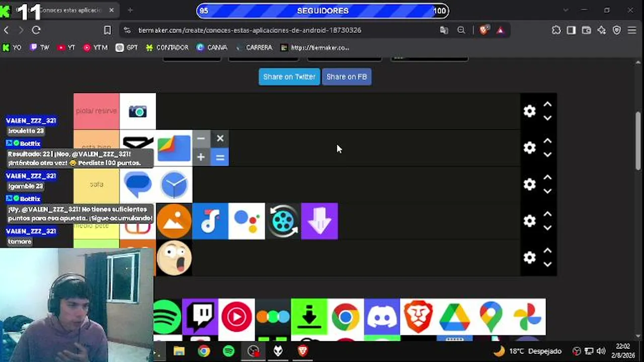Pick the orange Gallery app tile

pos(174,221)
